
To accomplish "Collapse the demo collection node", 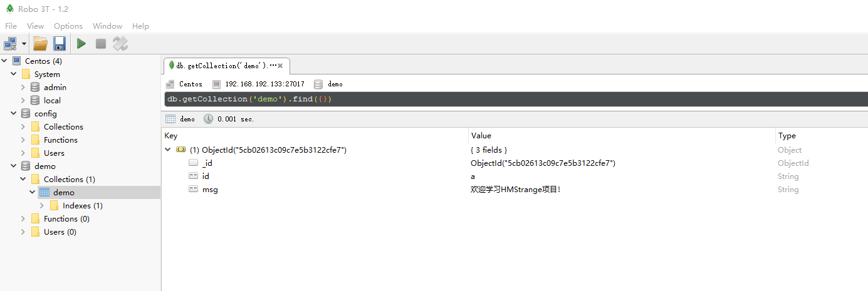I will (x=33, y=192).
